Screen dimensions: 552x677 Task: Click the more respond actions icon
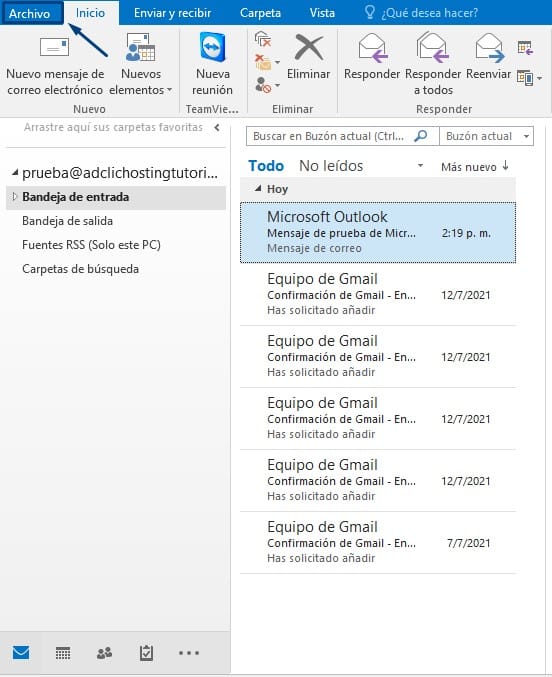525,78
